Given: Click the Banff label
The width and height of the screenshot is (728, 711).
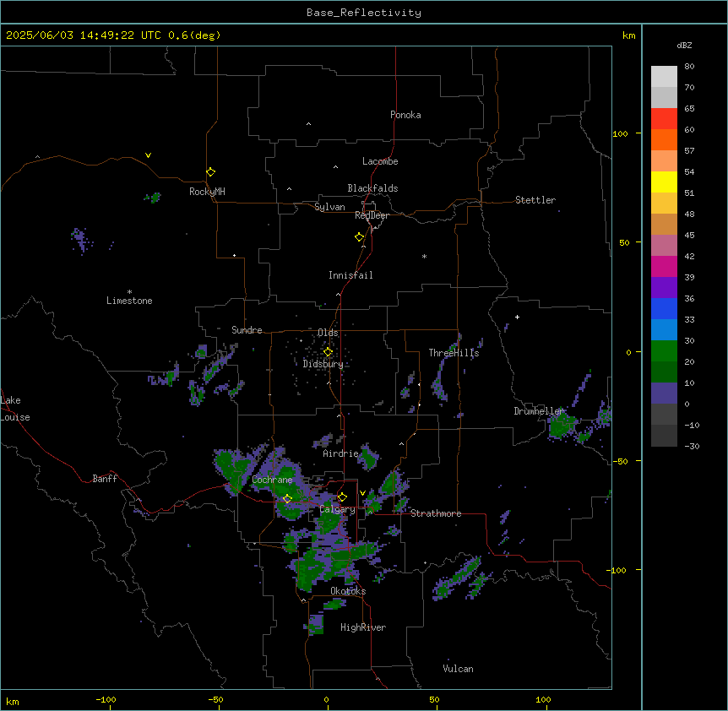Looking at the screenshot, I should (x=105, y=479).
